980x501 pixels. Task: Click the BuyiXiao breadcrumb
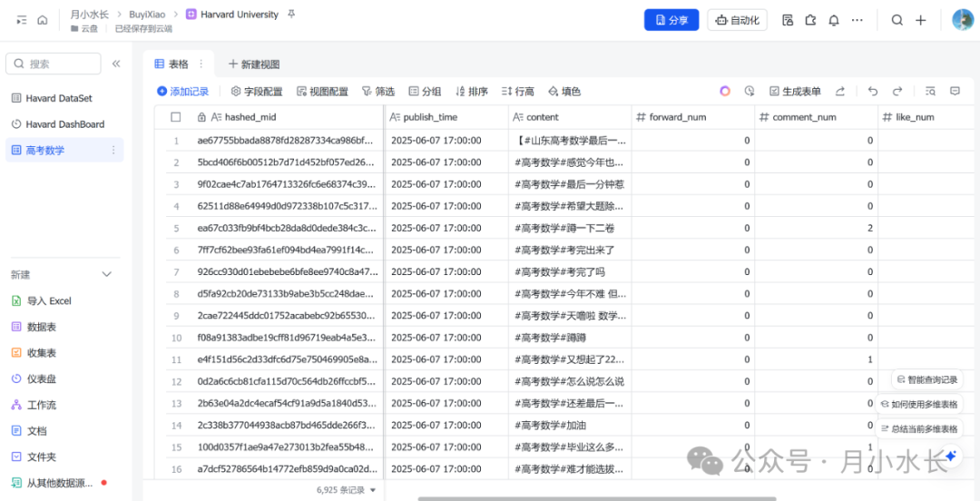click(x=148, y=15)
